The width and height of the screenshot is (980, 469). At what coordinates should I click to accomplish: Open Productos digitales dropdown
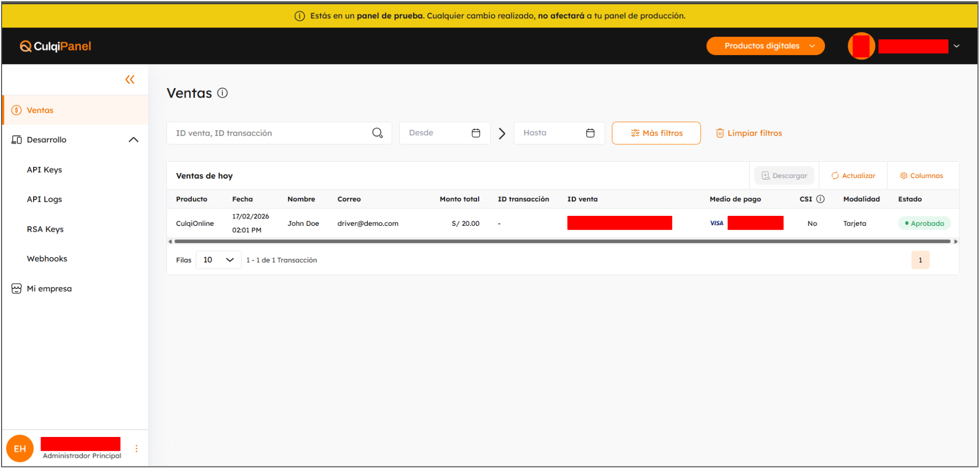point(766,46)
